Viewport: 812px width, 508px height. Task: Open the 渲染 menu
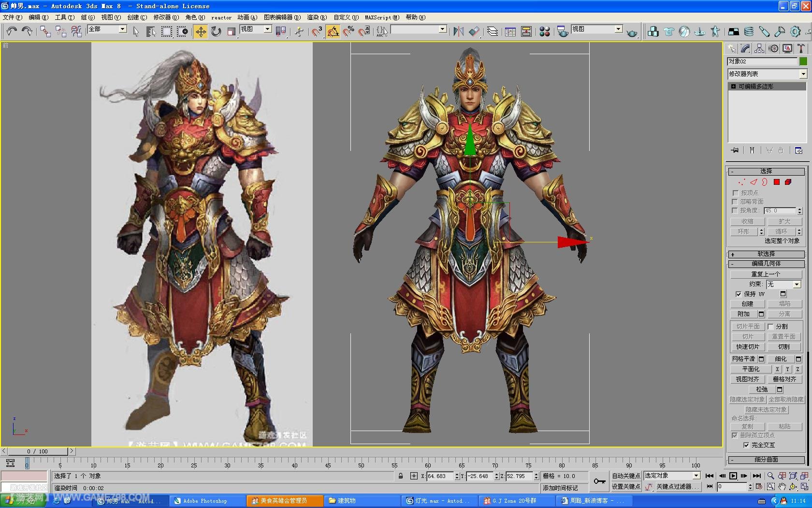(317, 17)
